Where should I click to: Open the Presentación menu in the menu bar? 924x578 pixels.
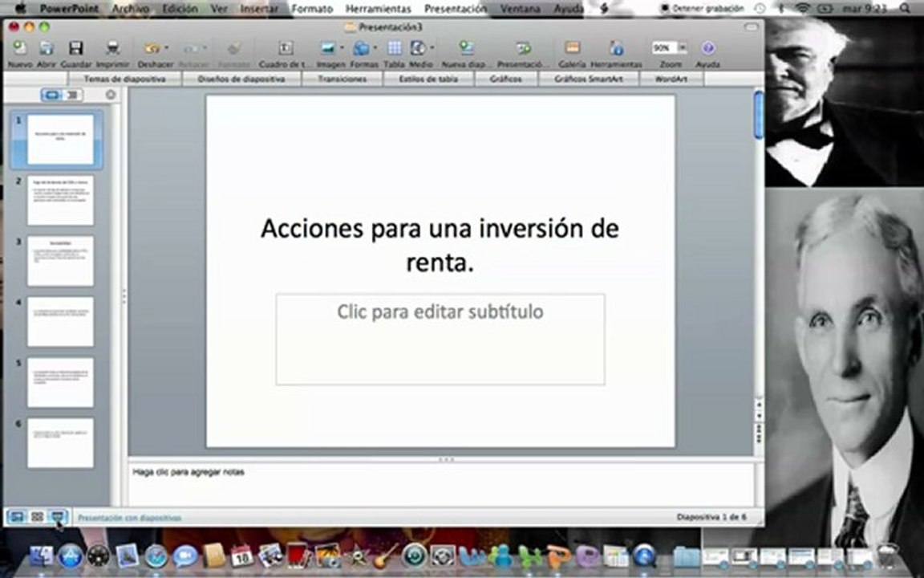tap(456, 8)
